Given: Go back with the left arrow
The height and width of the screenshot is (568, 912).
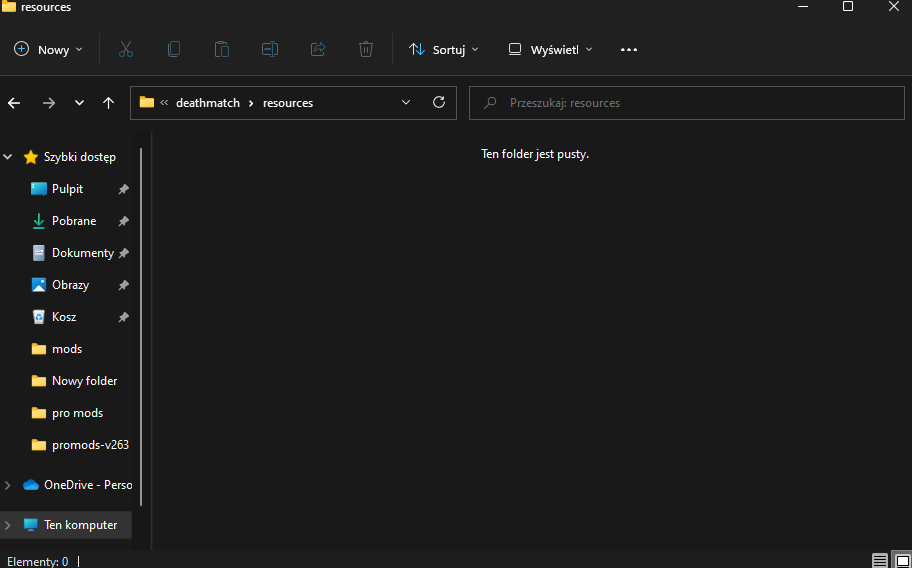Looking at the screenshot, I should 14,103.
